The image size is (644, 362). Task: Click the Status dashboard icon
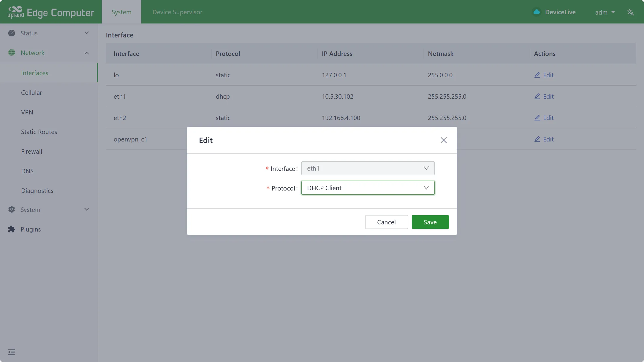pos(12,33)
